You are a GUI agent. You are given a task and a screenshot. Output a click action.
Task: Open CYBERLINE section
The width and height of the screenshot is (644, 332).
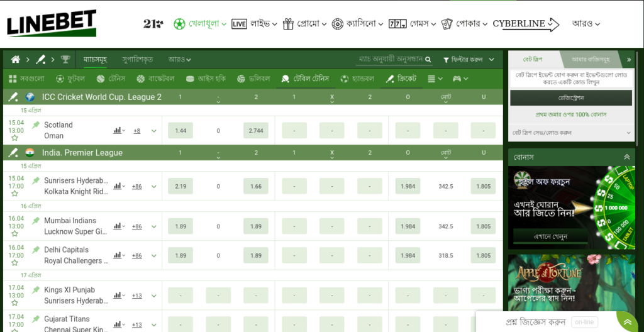[526, 25]
